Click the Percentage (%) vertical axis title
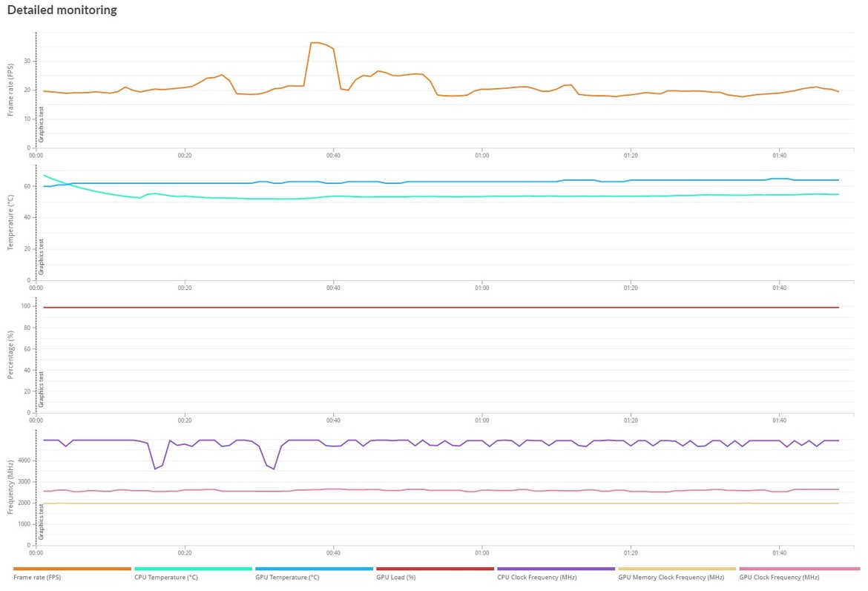 pos(10,354)
